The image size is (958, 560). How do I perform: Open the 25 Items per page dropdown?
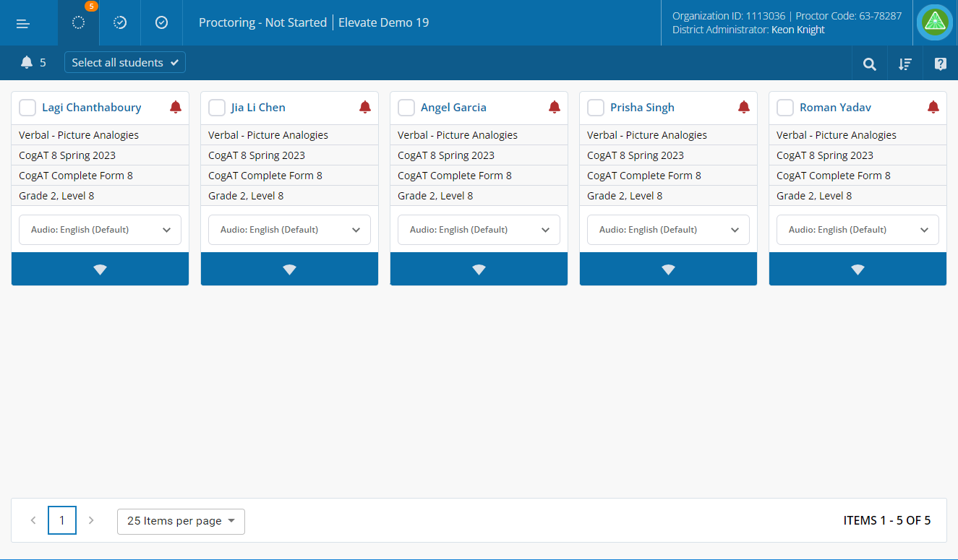click(181, 521)
